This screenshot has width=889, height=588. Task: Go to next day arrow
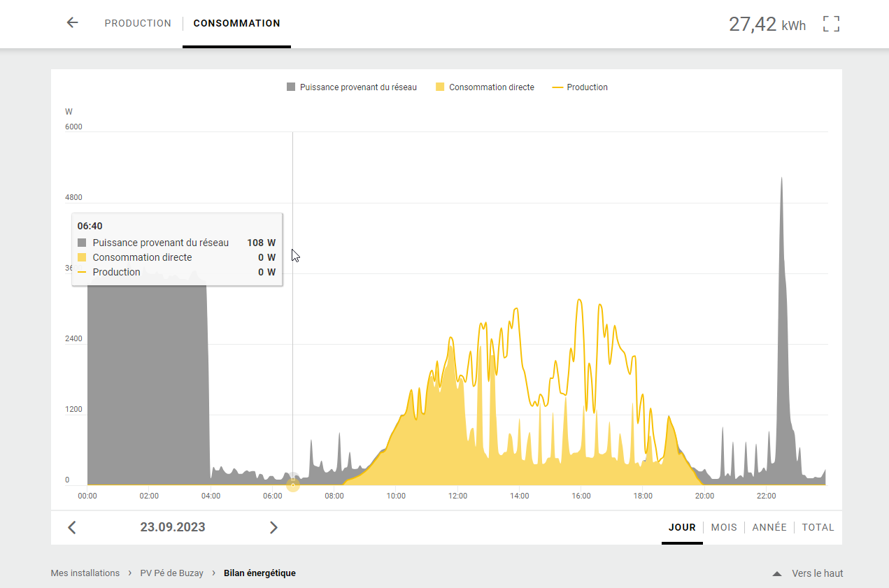pyautogui.click(x=273, y=527)
